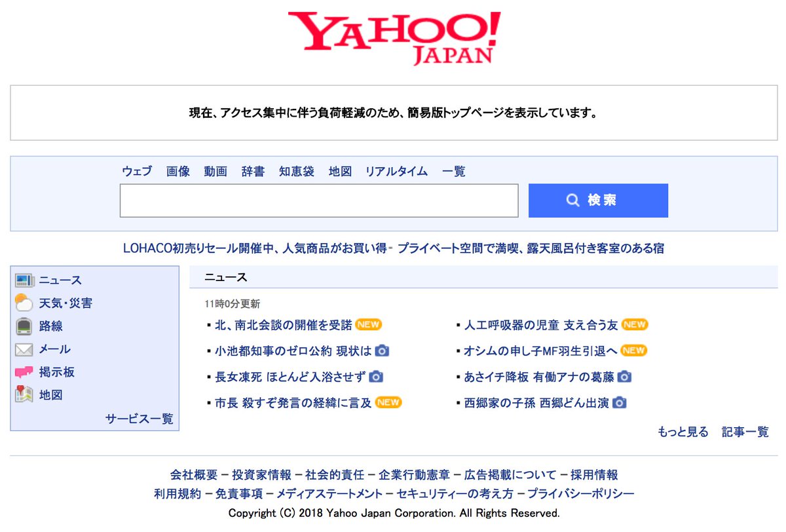
Task: Click the 11時0分更新 timestamp text
Action: click(x=232, y=304)
